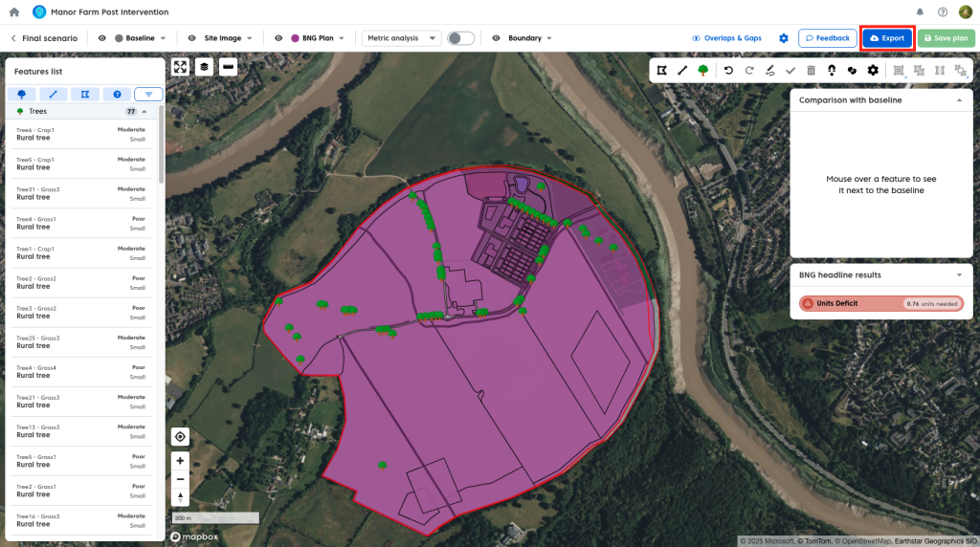This screenshot has height=547, width=980.
Task: Click the Export button
Action: pos(886,38)
